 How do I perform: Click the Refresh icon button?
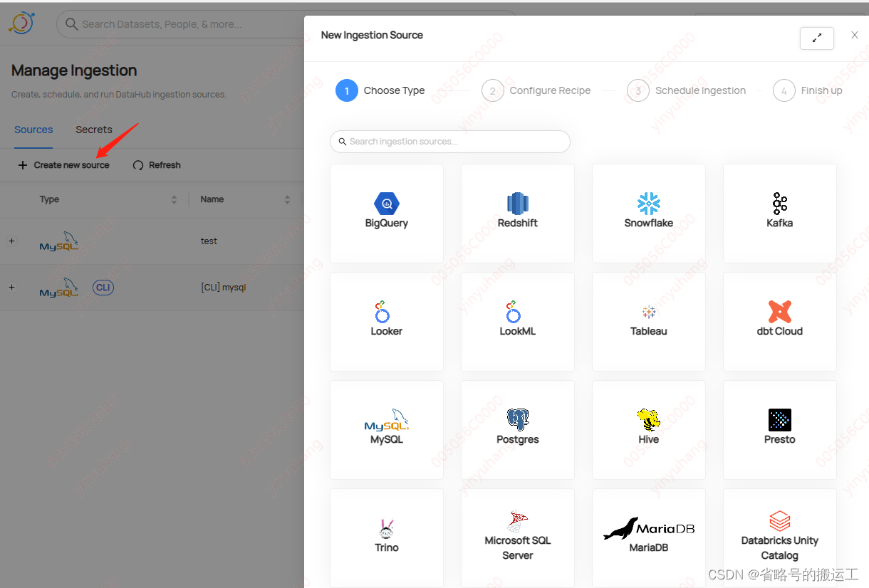(x=157, y=165)
